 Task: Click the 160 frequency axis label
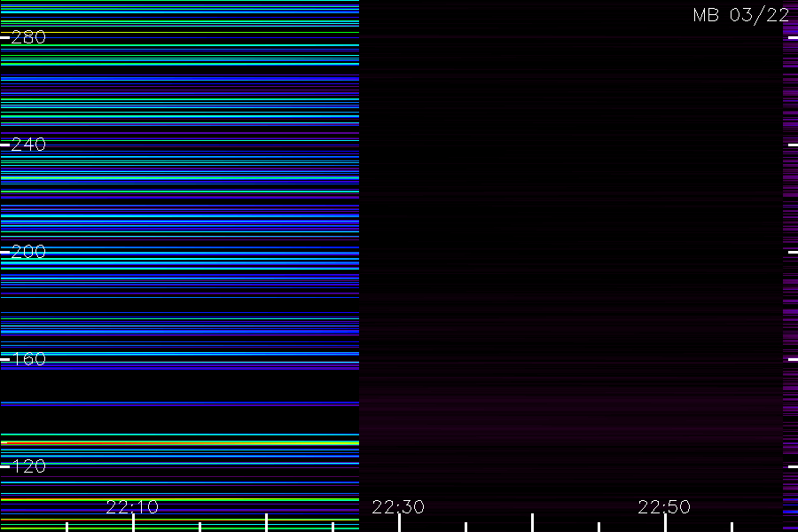[x=28, y=359]
